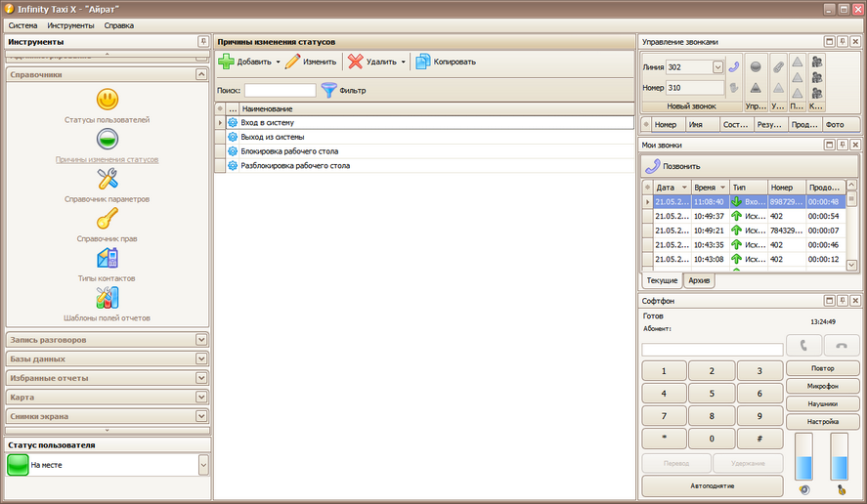This screenshot has width=867, height=504.
Task: Click the Наименование column header
Action: (x=436, y=108)
